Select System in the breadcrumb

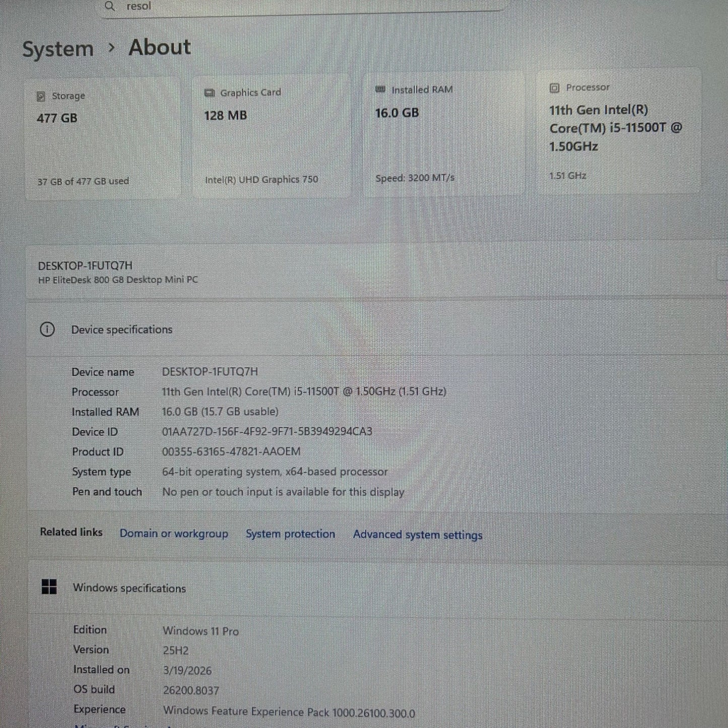coord(57,48)
